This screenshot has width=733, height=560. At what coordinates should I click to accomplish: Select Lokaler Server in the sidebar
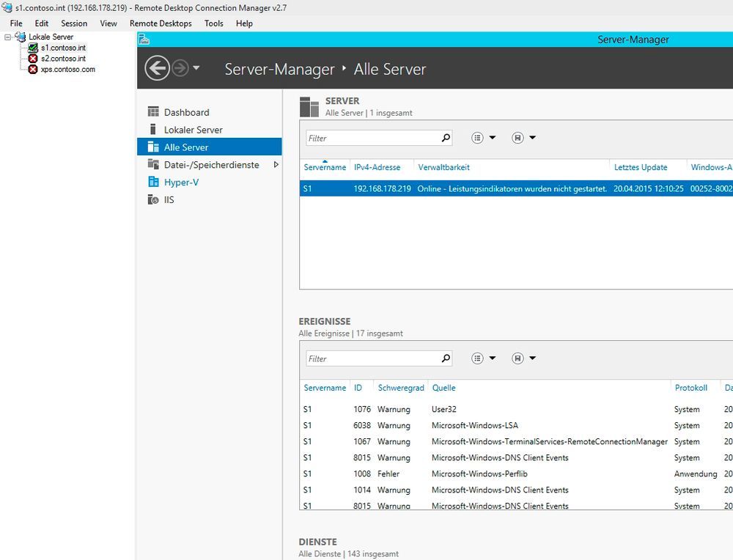(x=193, y=130)
